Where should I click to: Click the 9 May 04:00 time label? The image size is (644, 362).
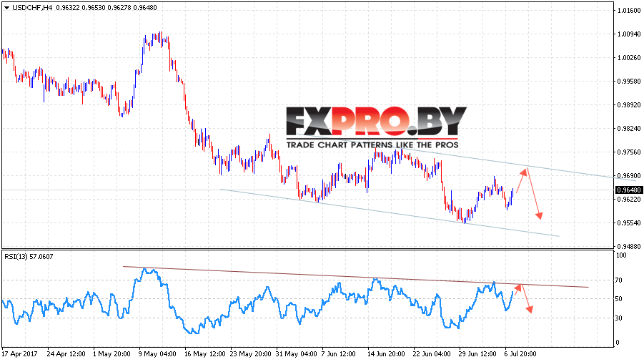click(158, 354)
